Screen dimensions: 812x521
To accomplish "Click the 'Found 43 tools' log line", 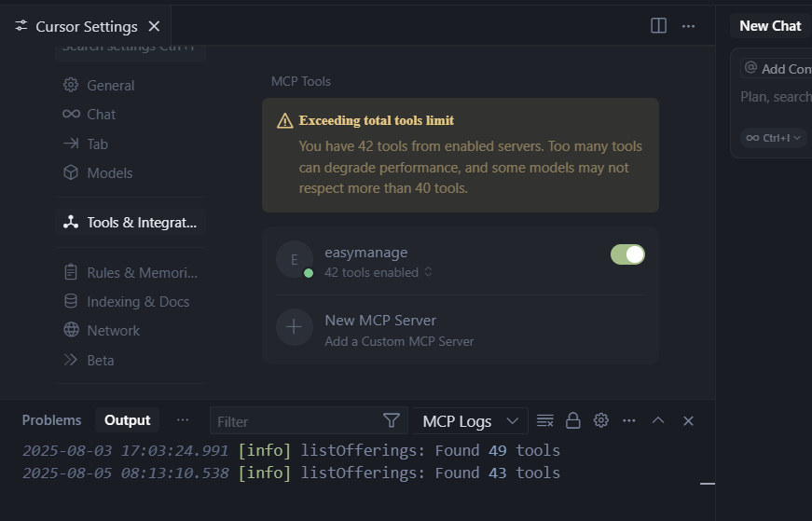I will (x=291, y=473).
